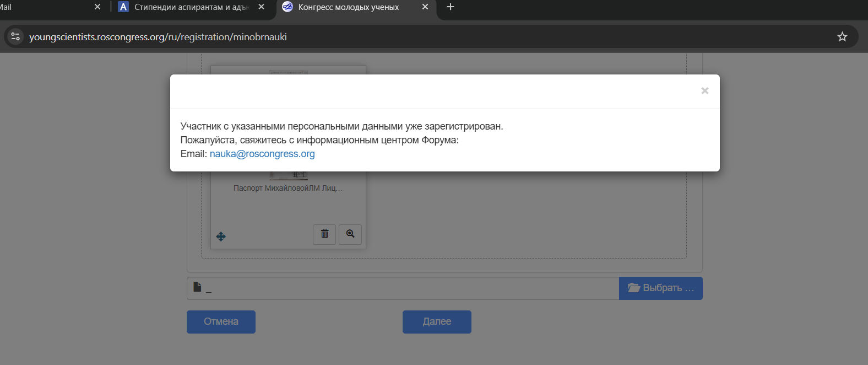
Task: Select the Паспорт МихайловойЛМ file thumbnail
Action: pos(288,188)
